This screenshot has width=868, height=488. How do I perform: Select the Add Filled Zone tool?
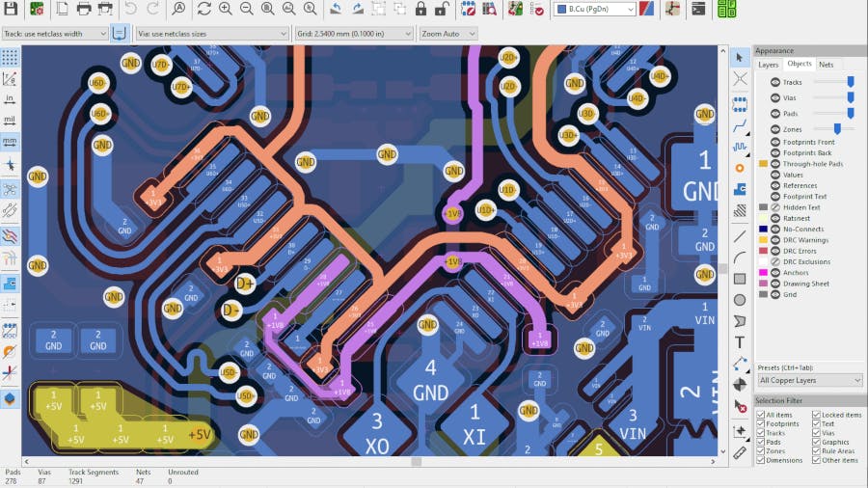point(740,189)
